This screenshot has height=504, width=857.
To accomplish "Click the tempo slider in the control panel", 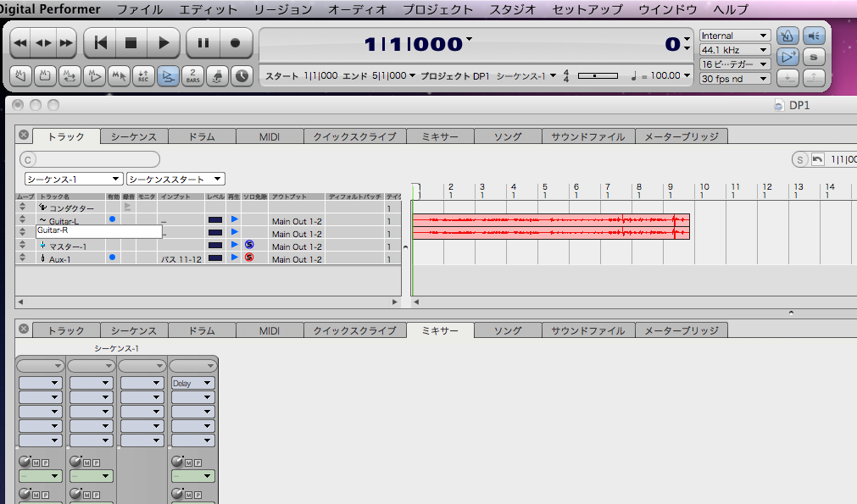I will coord(598,76).
